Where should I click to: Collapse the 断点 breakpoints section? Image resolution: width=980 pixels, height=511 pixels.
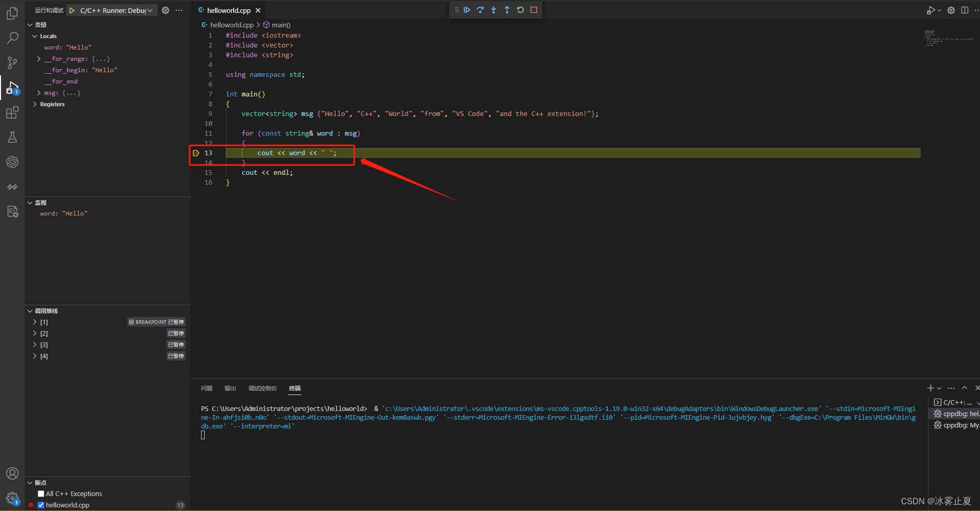pyautogui.click(x=30, y=483)
